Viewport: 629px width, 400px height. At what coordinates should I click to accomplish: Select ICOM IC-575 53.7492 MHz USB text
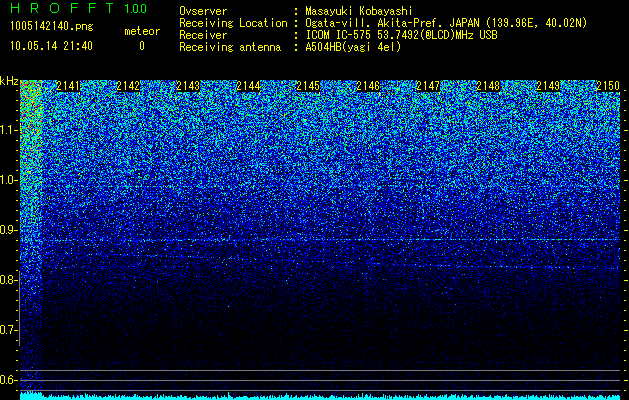[x=401, y=35]
